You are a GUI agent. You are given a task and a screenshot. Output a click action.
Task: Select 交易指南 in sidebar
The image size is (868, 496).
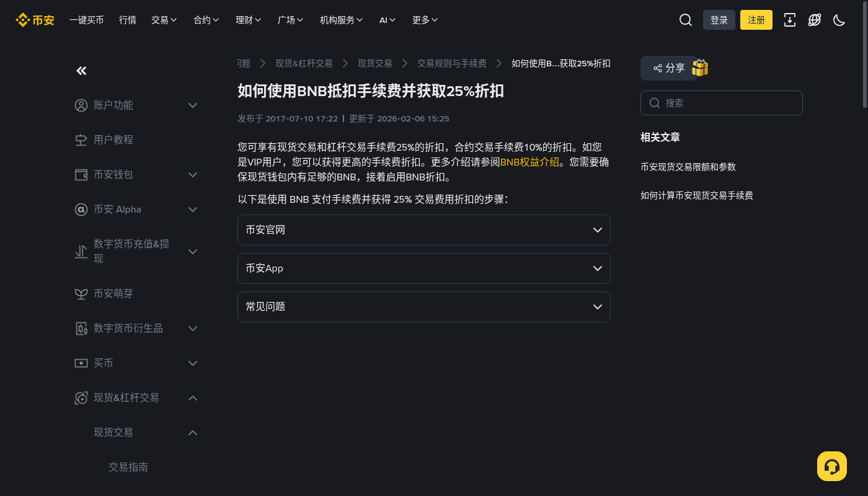point(128,467)
